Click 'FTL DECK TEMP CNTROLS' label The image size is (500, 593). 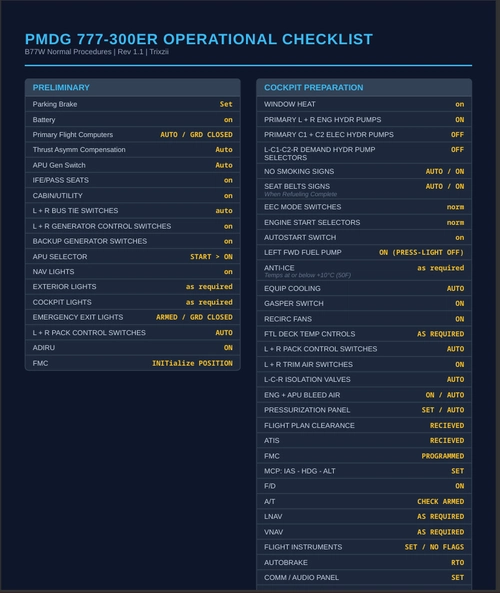tap(309, 334)
